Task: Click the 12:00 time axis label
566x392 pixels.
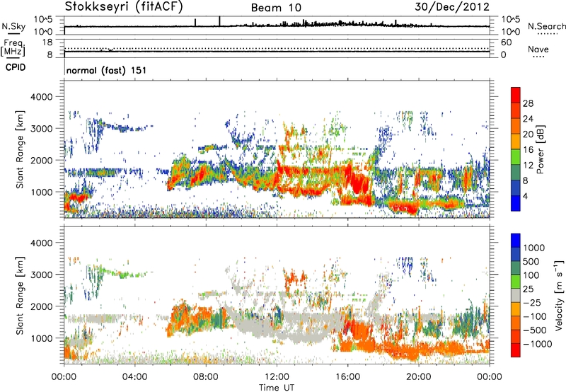Action: pyautogui.click(x=277, y=377)
